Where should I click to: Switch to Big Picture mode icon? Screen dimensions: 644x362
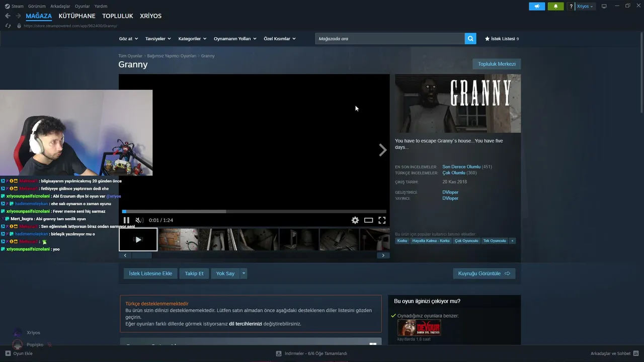[x=604, y=7]
